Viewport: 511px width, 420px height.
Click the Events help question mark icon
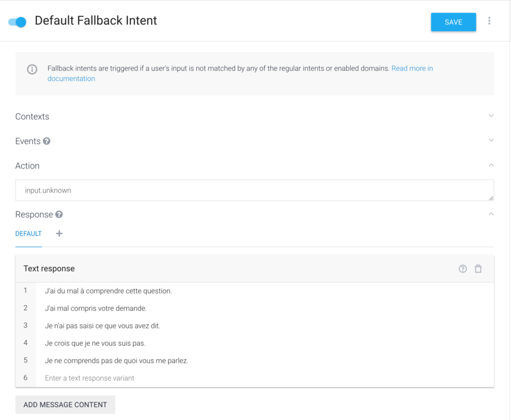tap(46, 141)
